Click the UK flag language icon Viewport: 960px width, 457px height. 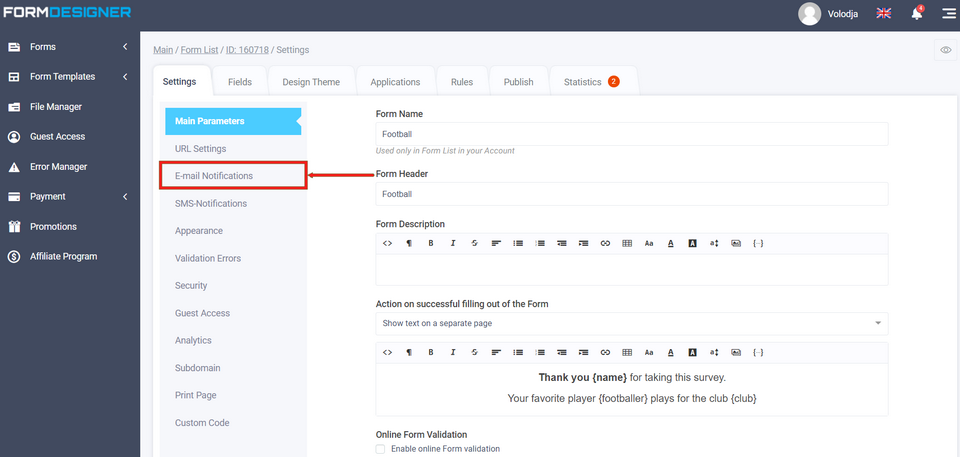[x=884, y=13]
